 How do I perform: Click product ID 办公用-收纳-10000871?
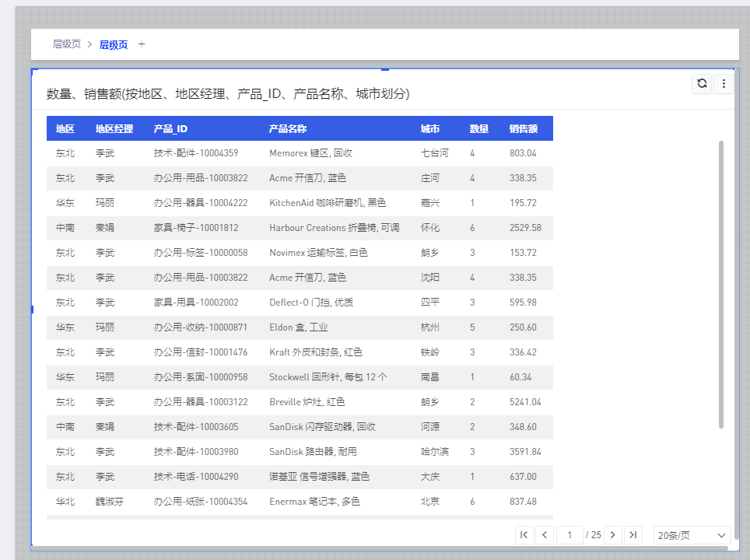point(201,327)
